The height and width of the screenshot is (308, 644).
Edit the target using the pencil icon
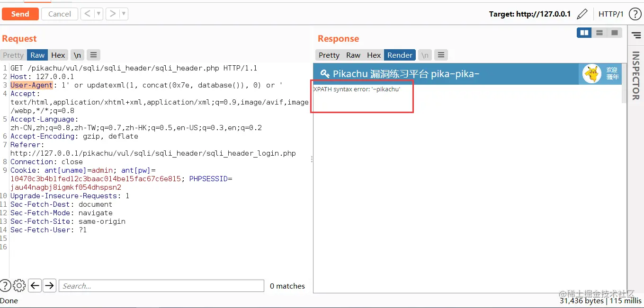[x=582, y=14]
